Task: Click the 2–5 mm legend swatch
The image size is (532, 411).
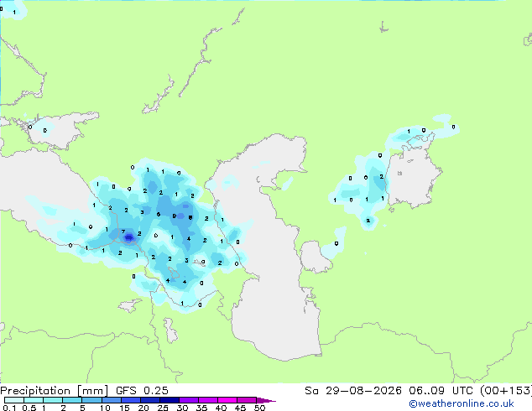Action: click(x=72, y=400)
